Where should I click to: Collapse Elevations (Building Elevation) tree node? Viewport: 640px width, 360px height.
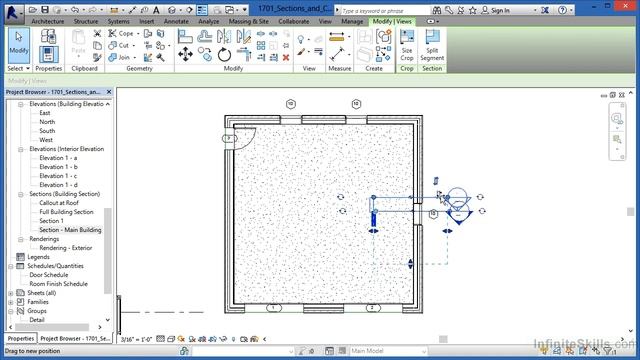click(20, 104)
